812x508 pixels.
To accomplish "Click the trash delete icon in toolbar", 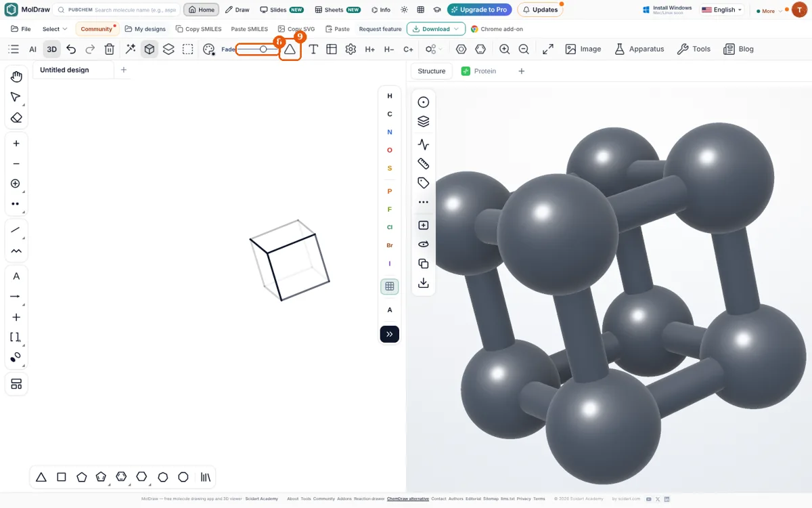I will (110, 49).
